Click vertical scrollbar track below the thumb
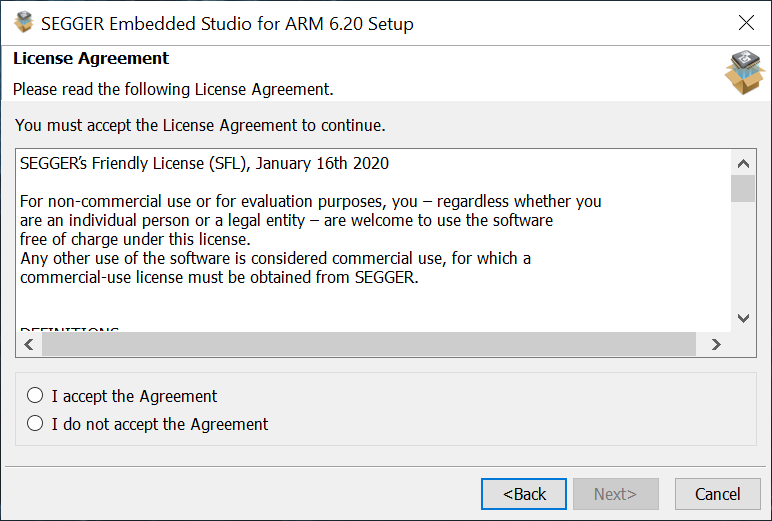The image size is (772, 521). tap(743, 260)
